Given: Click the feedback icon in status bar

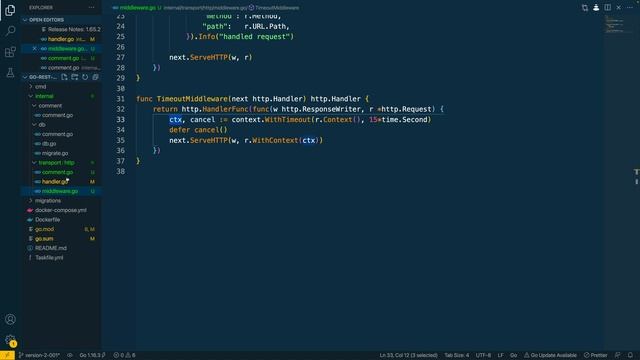Looking at the screenshot, I should [x=618, y=356].
